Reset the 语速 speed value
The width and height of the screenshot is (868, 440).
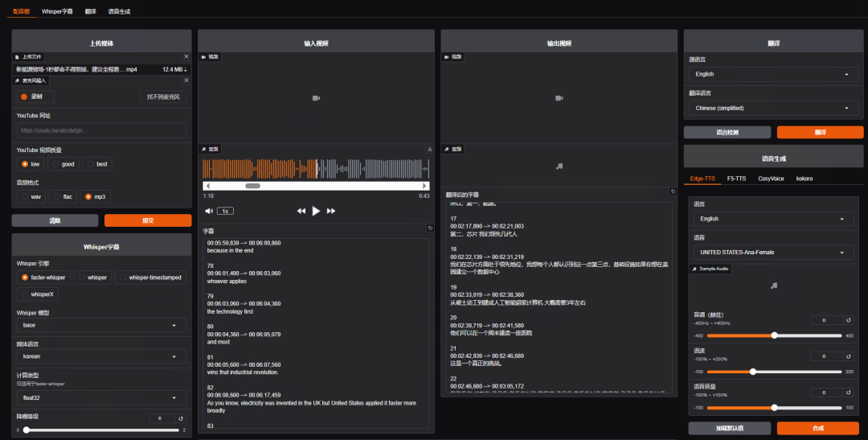tap(848, 356)
